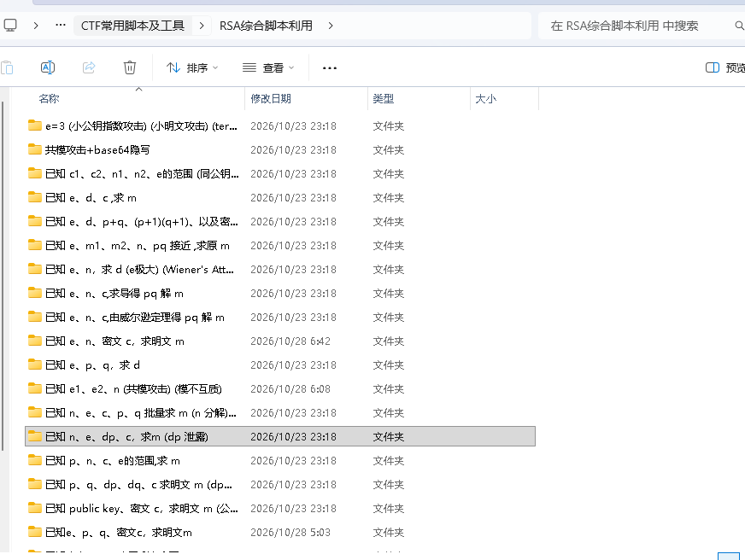Image resolution: width=745 pixels, height=560 pixels.
Task: Click date 2026/10/28 6:42 cell
Action: (290, 341)
